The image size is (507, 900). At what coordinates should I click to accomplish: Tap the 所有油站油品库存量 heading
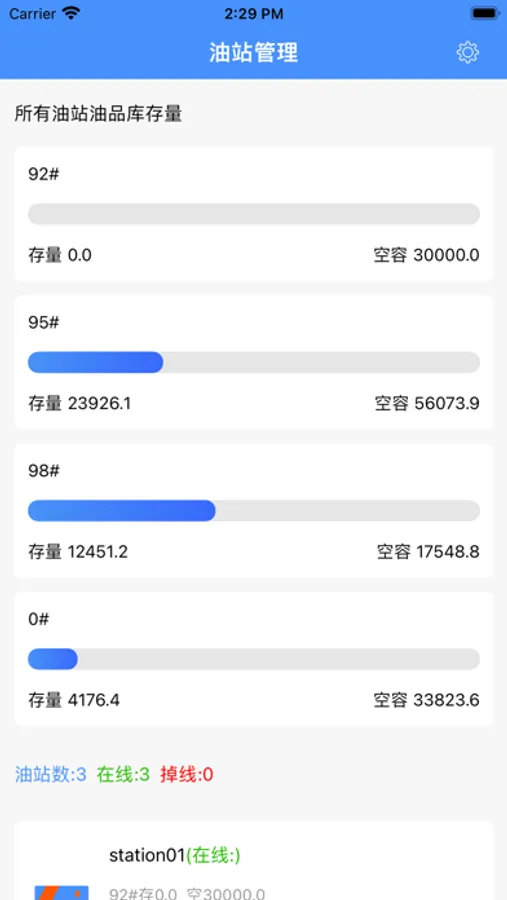pyautogui.click(x=98, y=114)
